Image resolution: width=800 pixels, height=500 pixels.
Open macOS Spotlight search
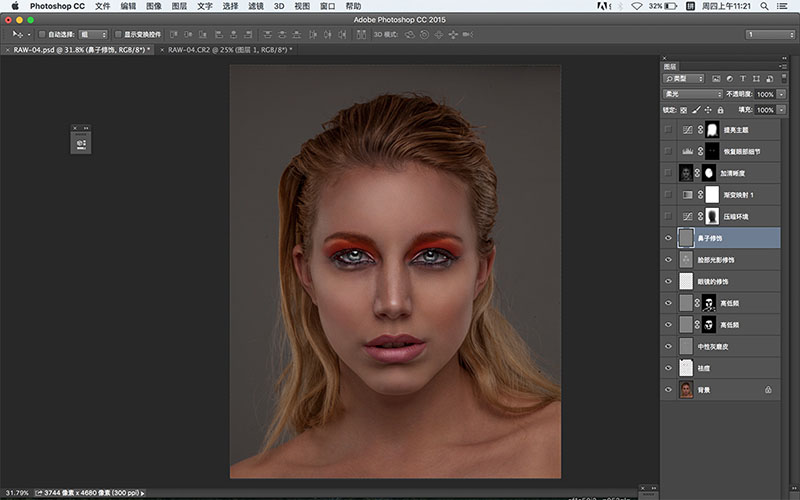764,6
